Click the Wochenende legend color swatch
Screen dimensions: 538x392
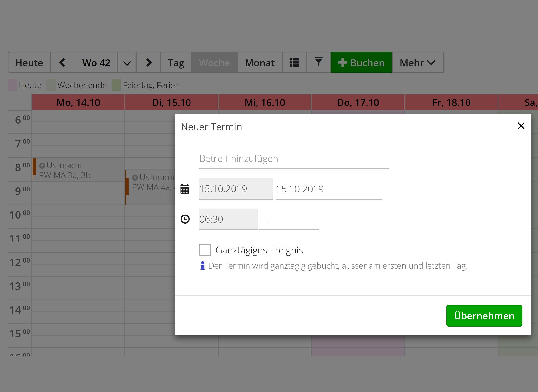(x=51, y=85)
